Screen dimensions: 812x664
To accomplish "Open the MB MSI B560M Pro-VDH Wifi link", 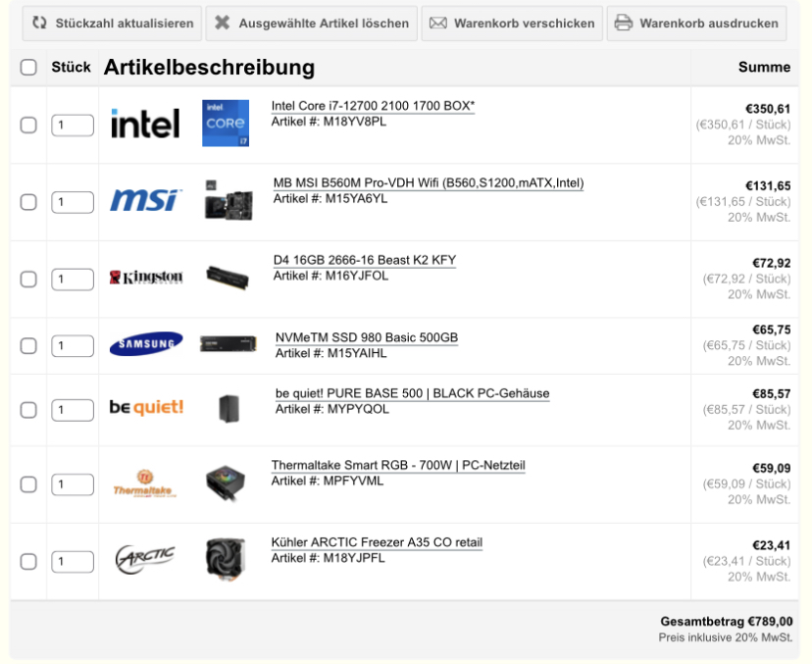I will 428,183.
